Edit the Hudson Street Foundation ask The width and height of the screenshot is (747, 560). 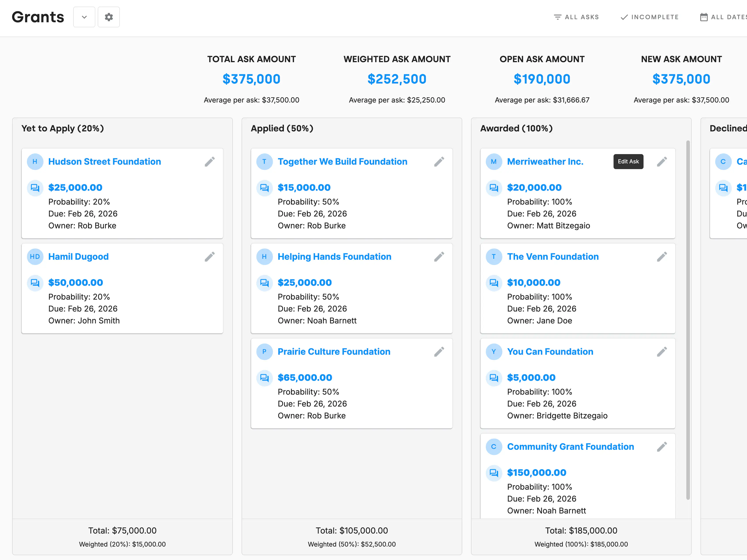tap(209, 162)
